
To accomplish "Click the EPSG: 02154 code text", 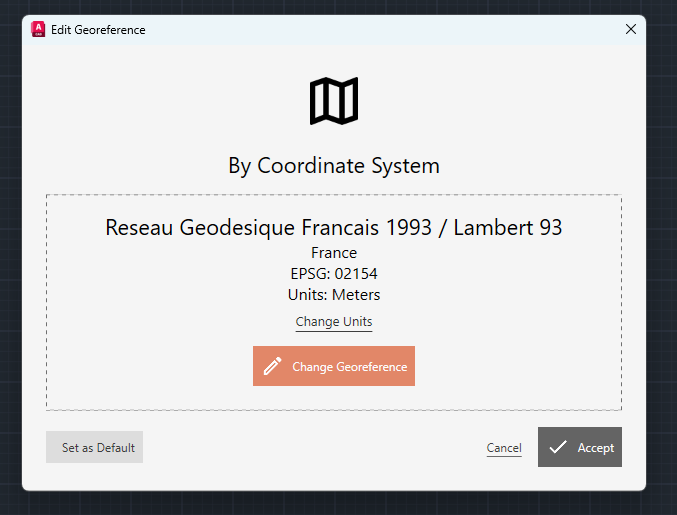I will pyautogui.click(x=334, y=274).
